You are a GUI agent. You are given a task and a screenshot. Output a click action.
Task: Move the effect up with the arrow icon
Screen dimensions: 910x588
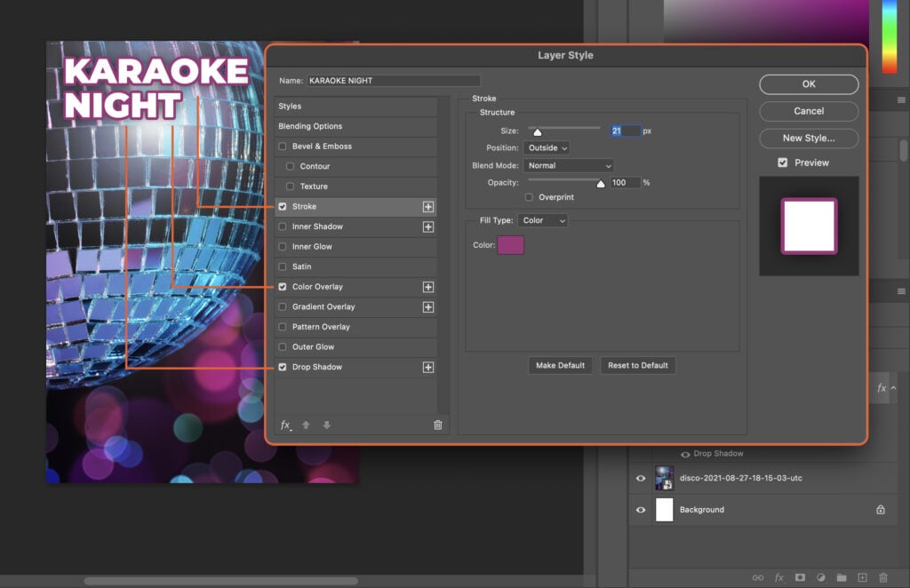pyautogui.click(x=306, y=425)
